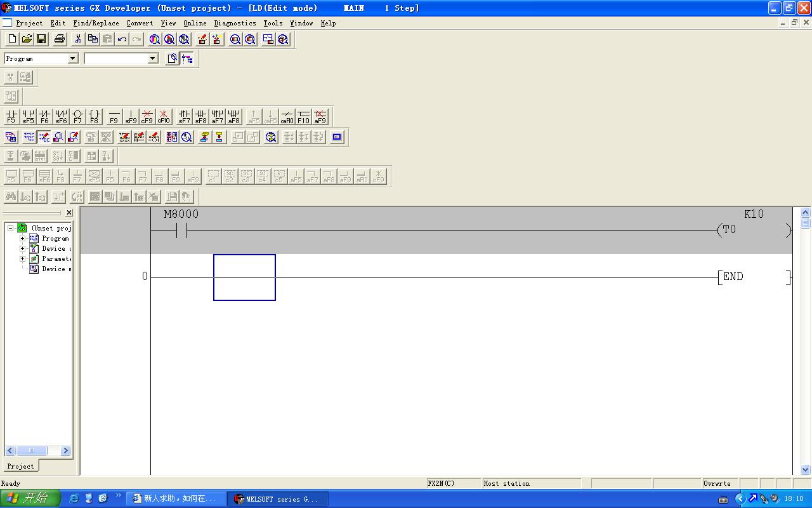Click the Save project icon
The image size is (812, 508).
pos(41,39)
